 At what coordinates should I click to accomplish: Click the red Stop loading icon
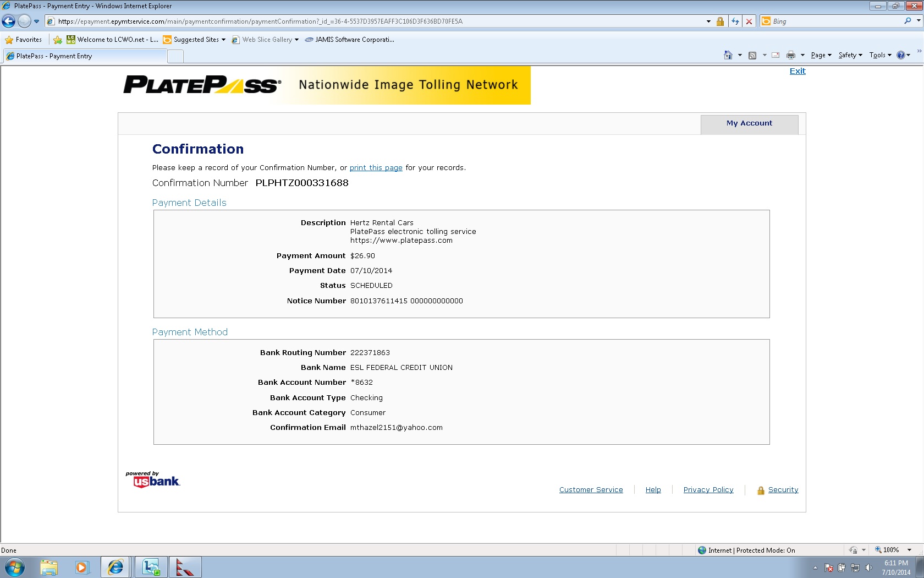coord(749,21)
